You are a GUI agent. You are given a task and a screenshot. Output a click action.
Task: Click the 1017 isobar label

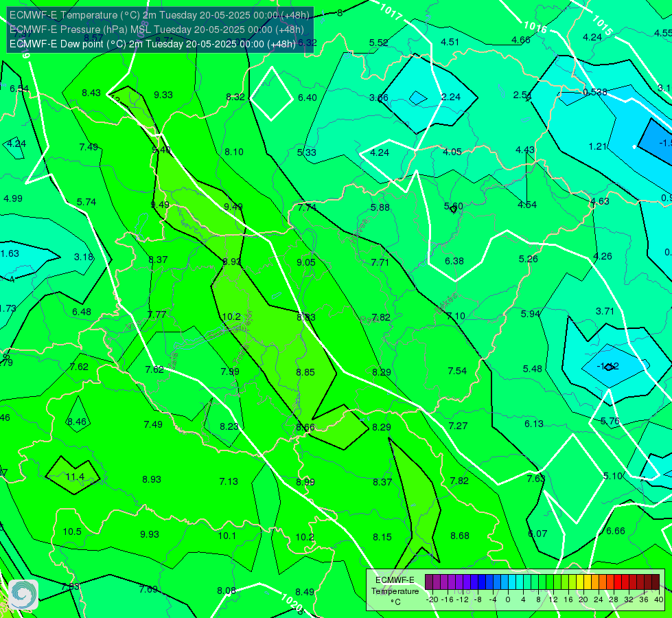coord(391,12)
